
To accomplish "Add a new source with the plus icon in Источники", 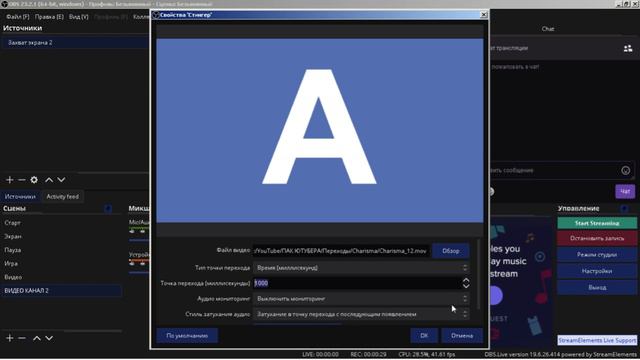I will tap(10, 180).
